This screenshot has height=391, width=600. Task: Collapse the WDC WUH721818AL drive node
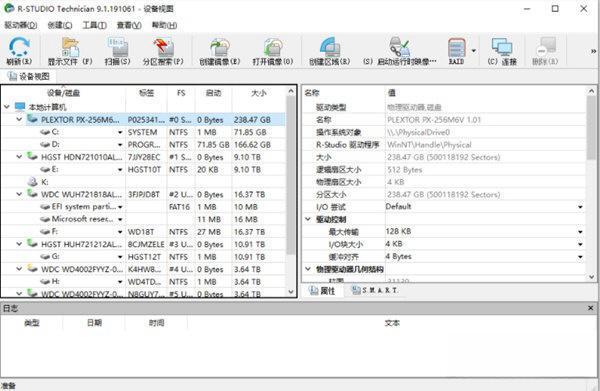pyautogui.click(x=19, y=194)
